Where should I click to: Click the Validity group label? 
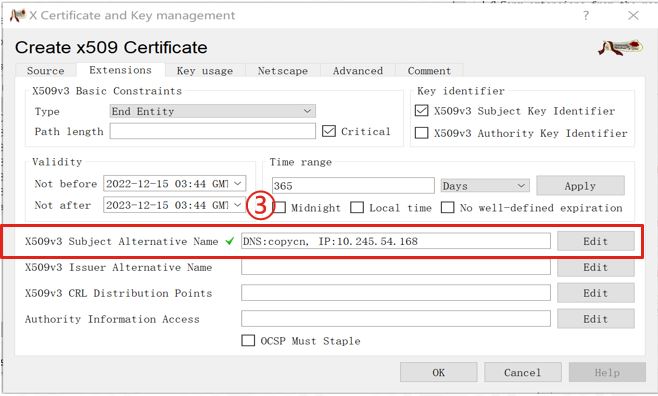pos(57,162)
